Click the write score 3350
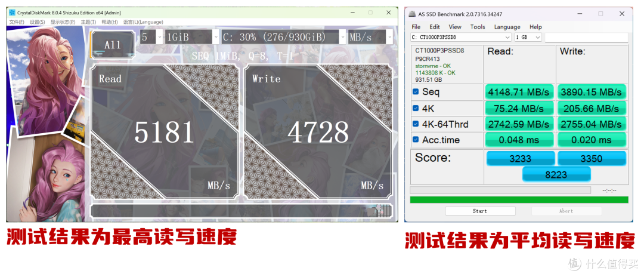 pyautogui.click(x=592, y=159)
